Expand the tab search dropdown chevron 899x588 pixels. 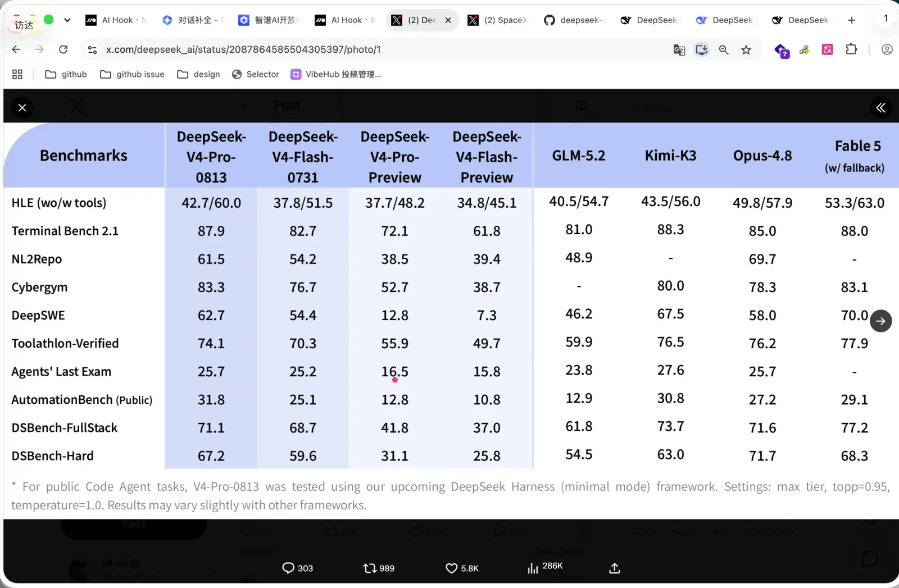tap(67, 20)
